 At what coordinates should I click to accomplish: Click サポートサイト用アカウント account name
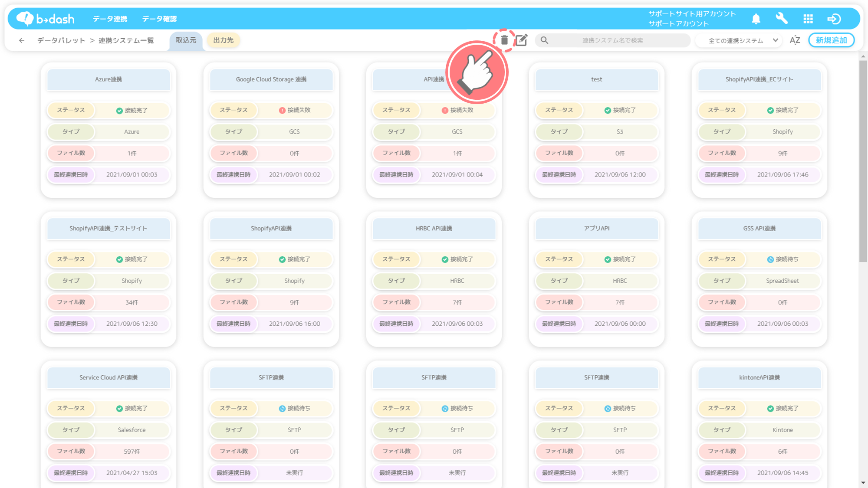[692, 14]
